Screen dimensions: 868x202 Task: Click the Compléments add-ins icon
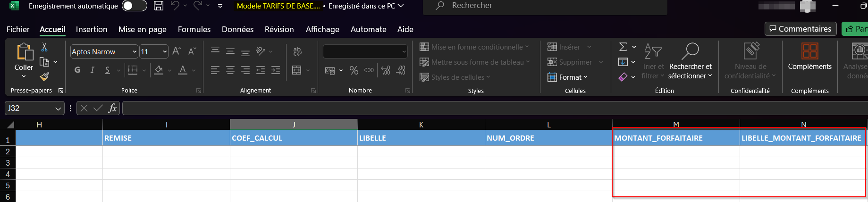[x=809, y=50]
